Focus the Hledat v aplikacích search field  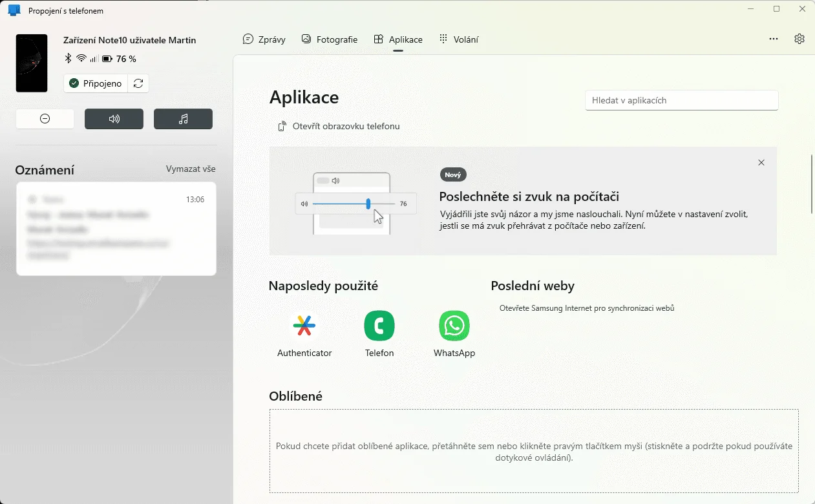pos(682,100)
